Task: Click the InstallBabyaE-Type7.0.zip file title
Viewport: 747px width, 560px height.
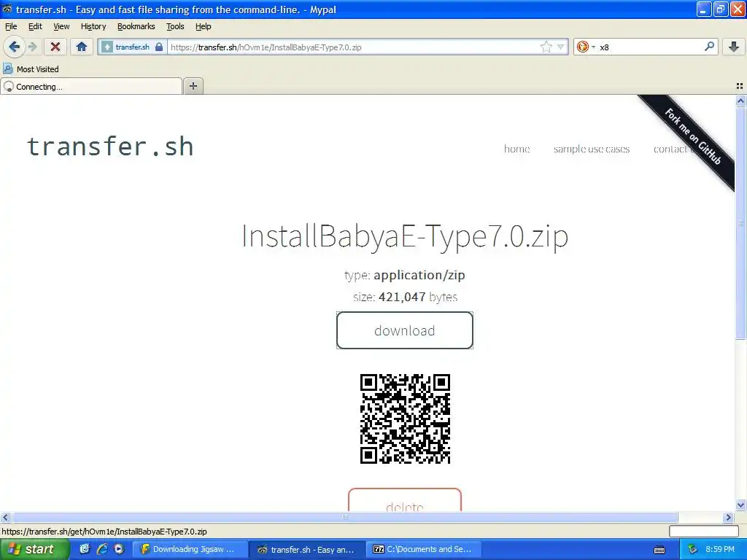Action: coord(405,236)
